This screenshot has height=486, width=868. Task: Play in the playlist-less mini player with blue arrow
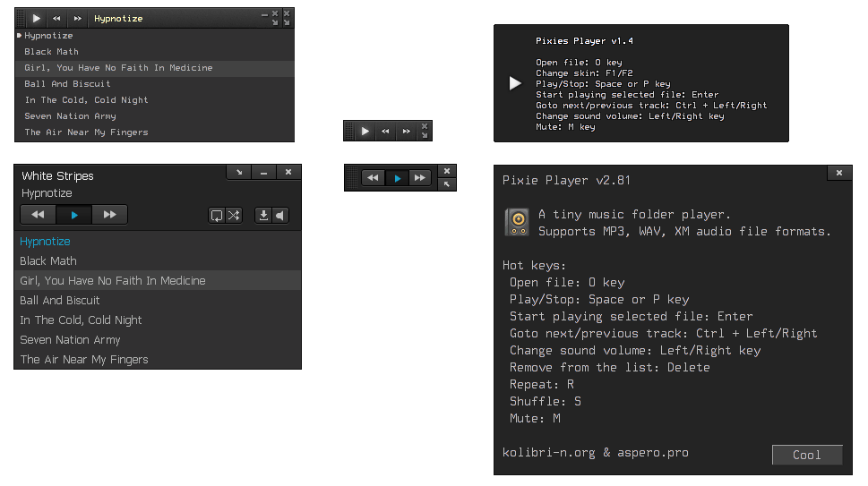pos(398,178)
